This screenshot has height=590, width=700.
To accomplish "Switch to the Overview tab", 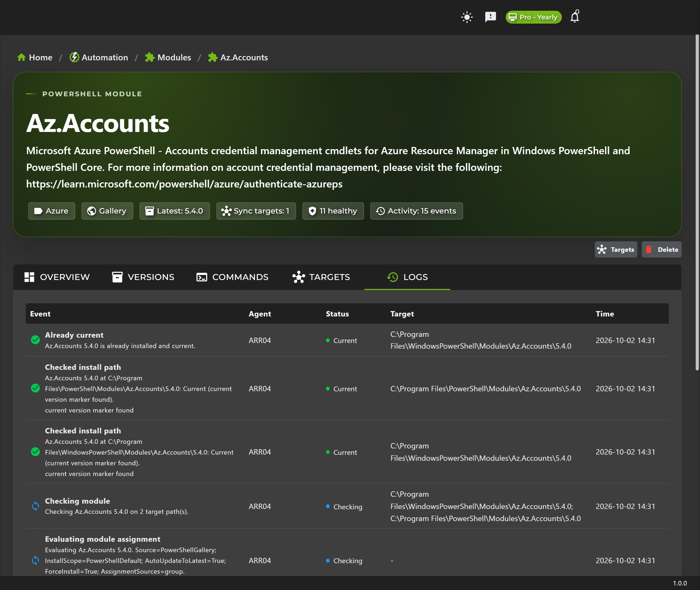I will point(57,277).
